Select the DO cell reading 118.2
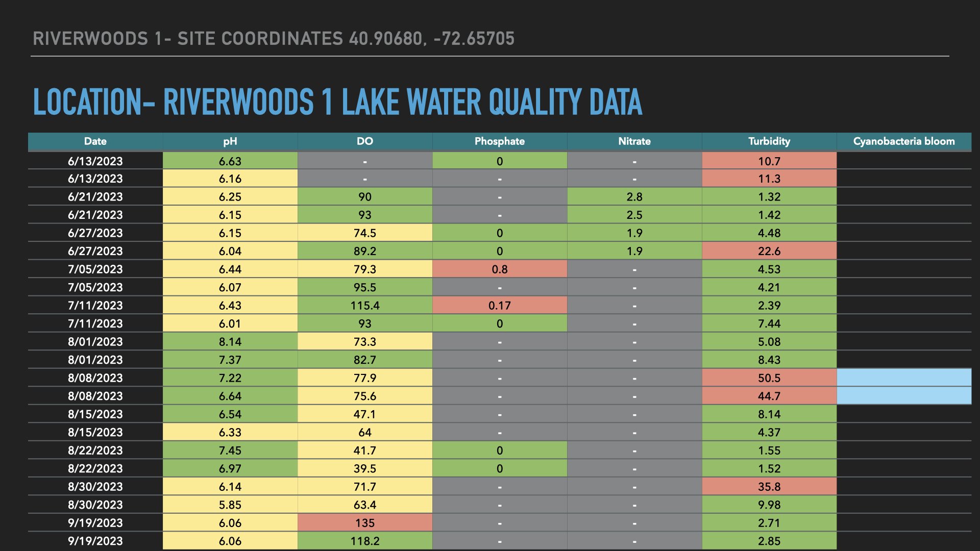Viewport: 980px width, 551px height. (365, 541)
